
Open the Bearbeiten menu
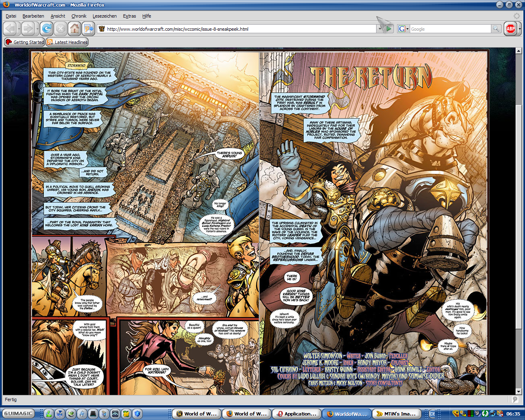pos(33,16)
